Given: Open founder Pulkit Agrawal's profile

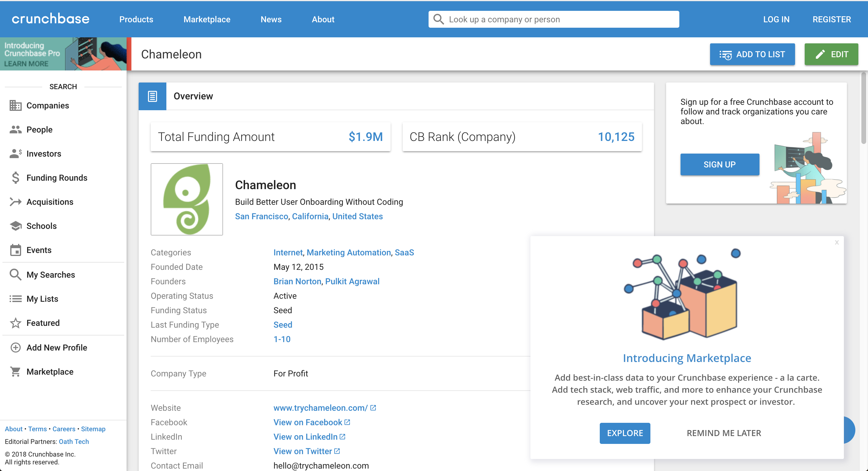Looking at the screenshot, I should 352,281.
